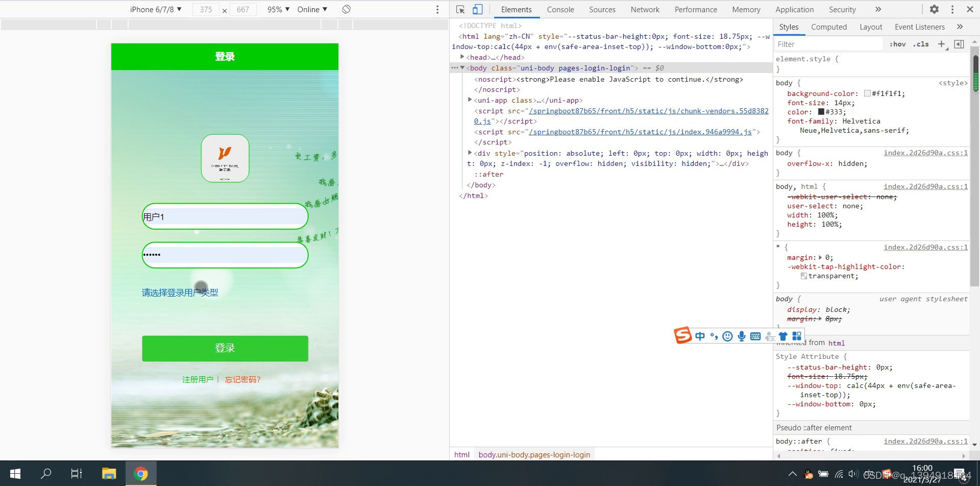
Task: Rotate the device orientation icon
Action: [x=346, y=9]
